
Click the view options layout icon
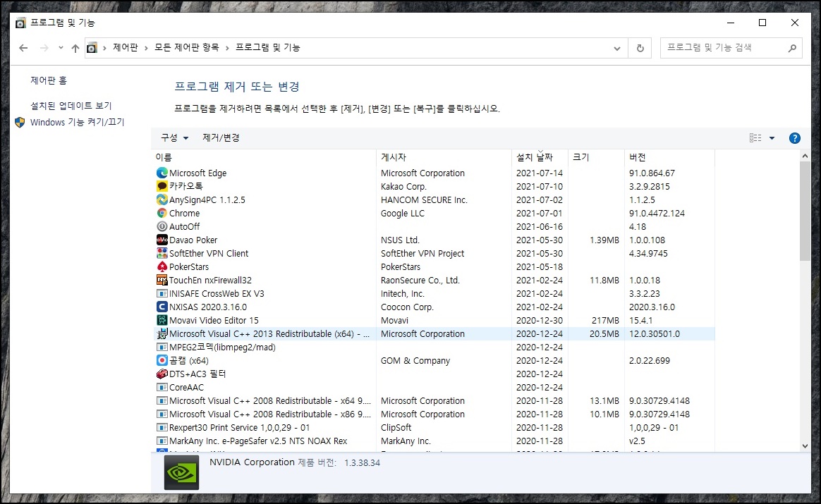click(x=755, y=138)
